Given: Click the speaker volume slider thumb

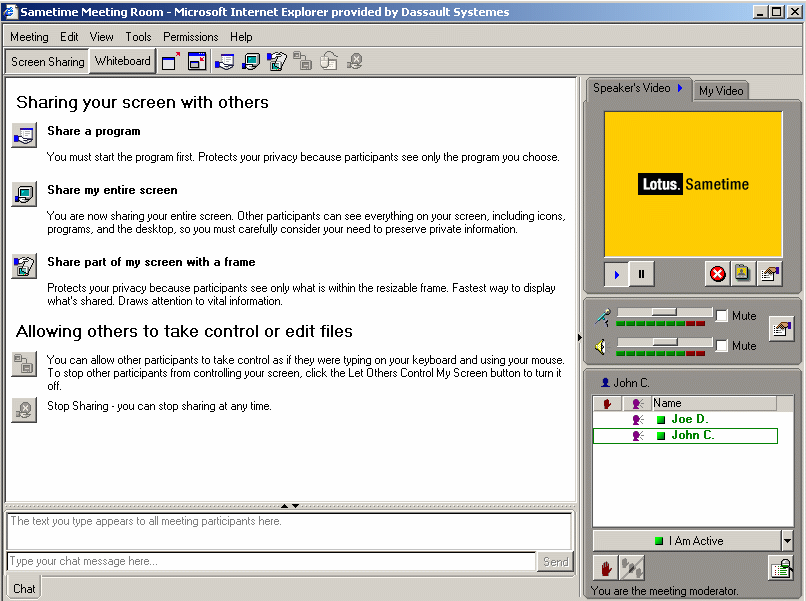Looking at the screenshot, I should tap(665, 342).
